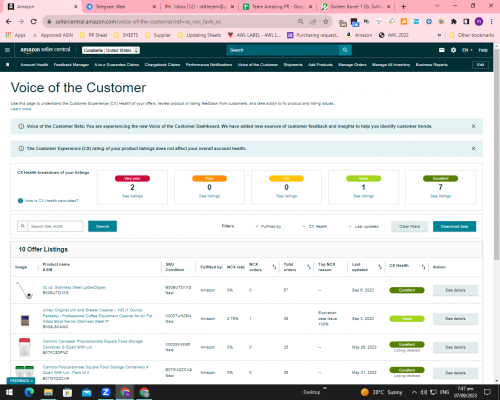Click the red Very poor health badge
This screenshot has width=500, height=400.
pyautogui.click(x=132, y=179)
